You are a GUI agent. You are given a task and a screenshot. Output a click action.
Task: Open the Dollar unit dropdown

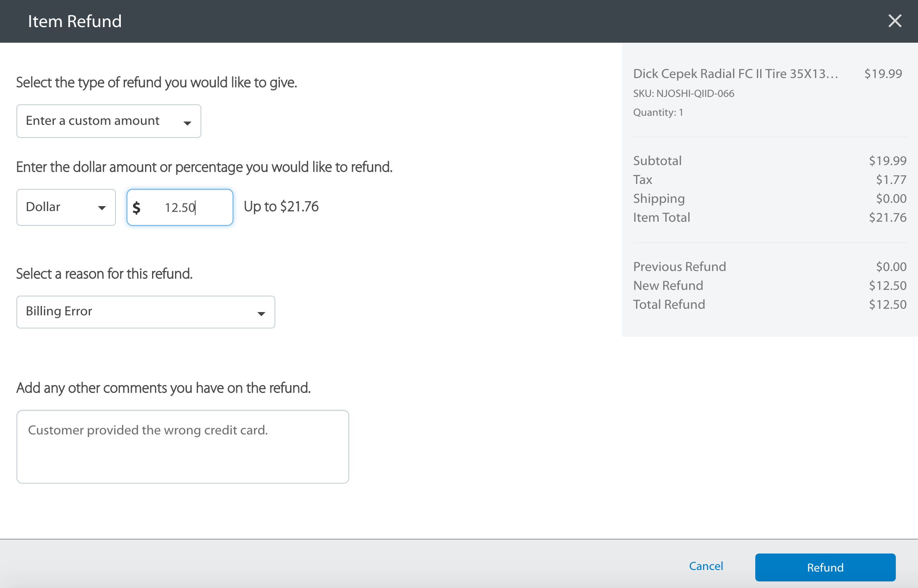click(66, 207)
